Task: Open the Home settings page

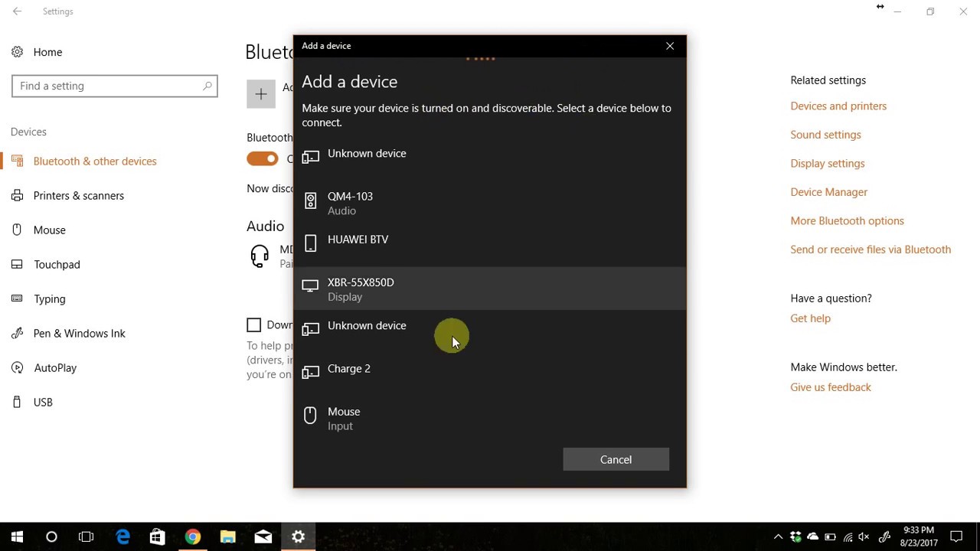Action: [x=47, y=52]
